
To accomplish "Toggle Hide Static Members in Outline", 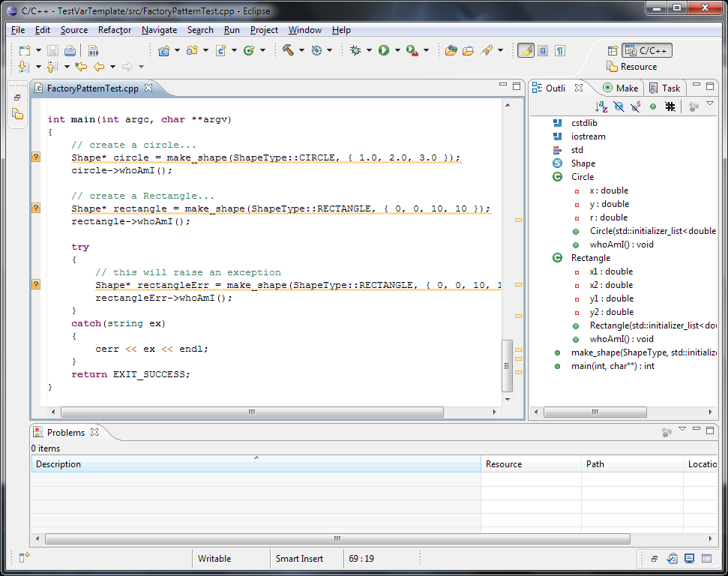I will 636,106.
